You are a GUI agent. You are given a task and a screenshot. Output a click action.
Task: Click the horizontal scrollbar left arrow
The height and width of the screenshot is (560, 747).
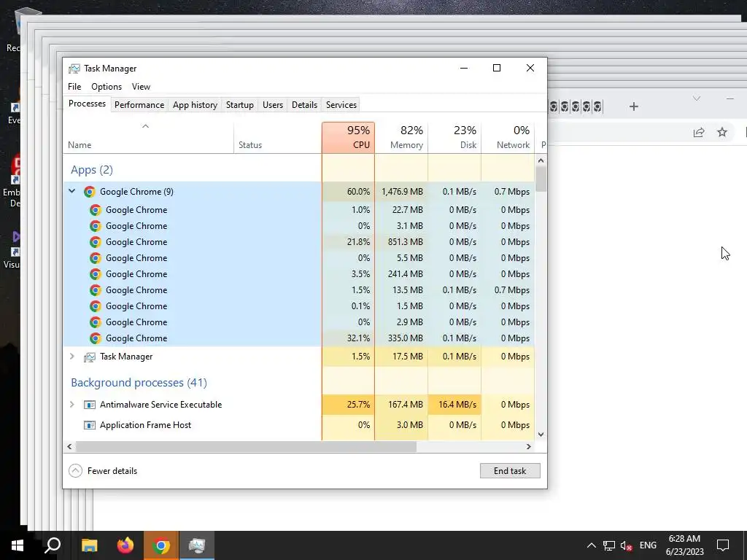69,447
